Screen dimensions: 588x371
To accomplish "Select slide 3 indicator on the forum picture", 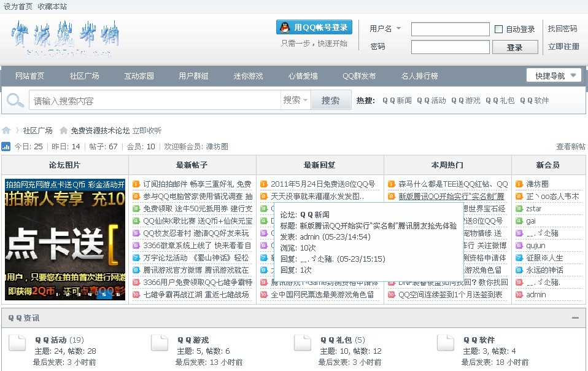I will 79,294.
